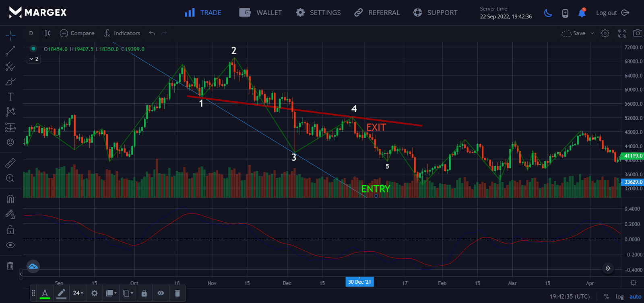644x303 pixels.
Task: Select the Text annotation tool
Action: (10, 96)
